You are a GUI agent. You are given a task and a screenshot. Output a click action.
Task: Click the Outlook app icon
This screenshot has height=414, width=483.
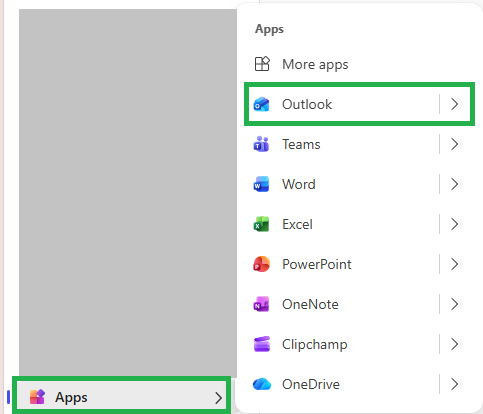tap(262, 104)
